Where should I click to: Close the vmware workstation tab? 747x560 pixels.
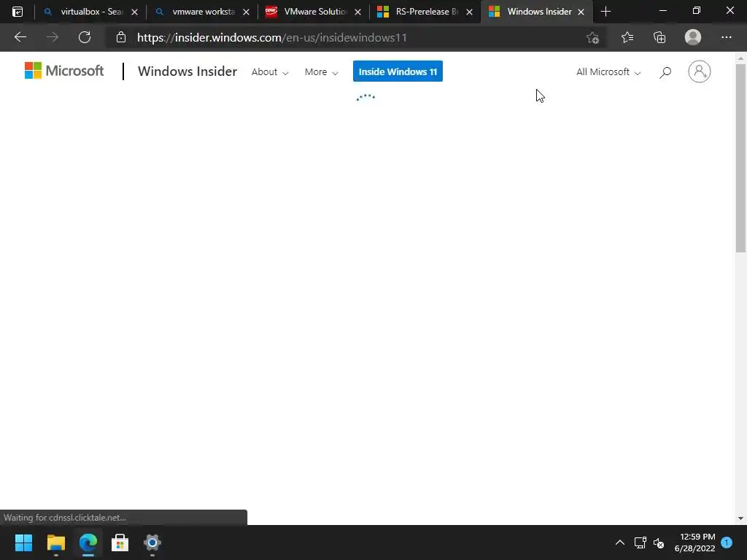(x=247, y=12)
